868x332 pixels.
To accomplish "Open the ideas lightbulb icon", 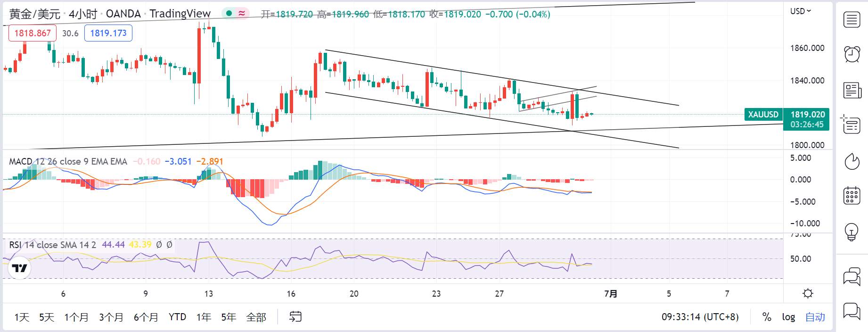I will point(852,232).
